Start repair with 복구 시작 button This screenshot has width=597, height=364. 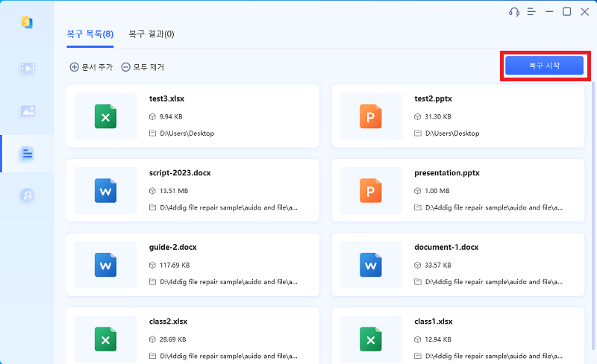pyautogui.click(x=544, y=66)
